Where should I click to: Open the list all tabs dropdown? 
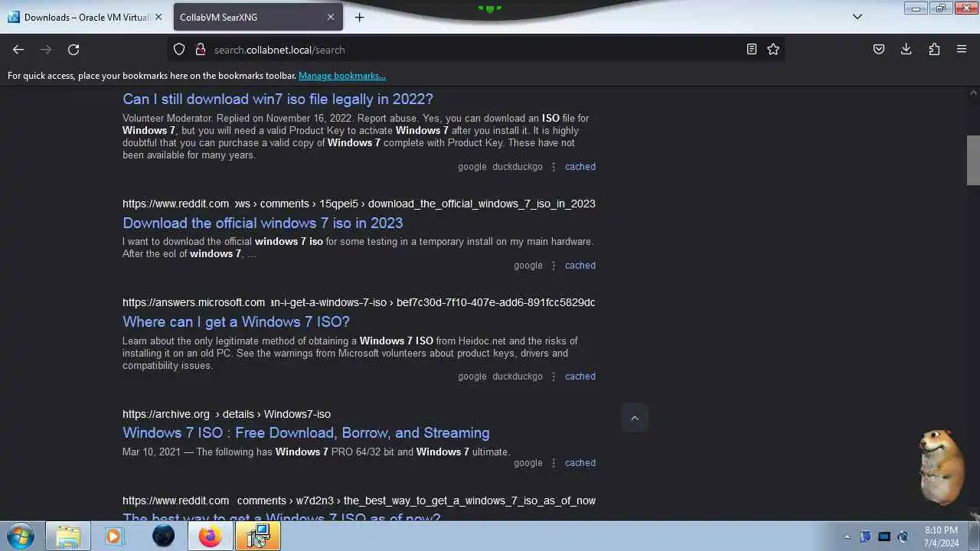click(857, 17)
